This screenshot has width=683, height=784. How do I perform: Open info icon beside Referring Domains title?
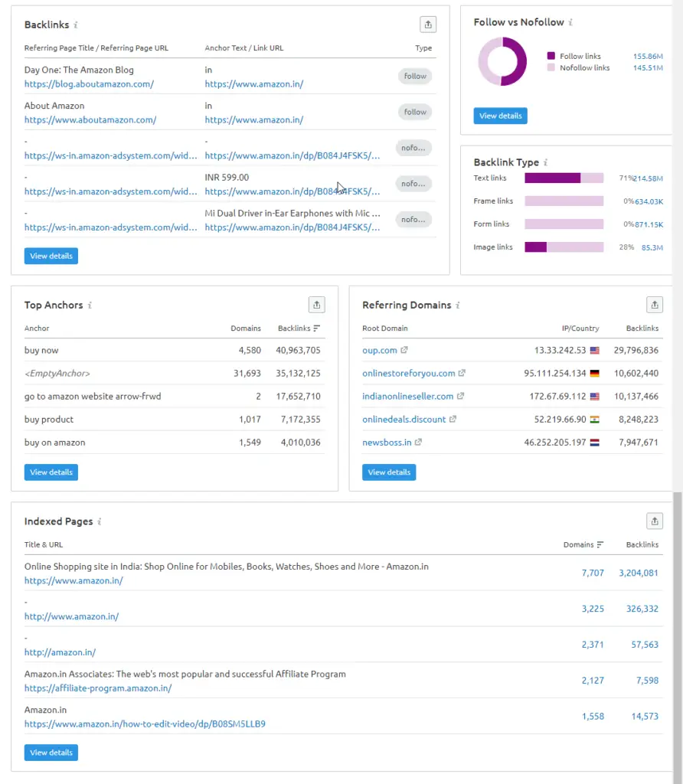click(x=457, y=305)
